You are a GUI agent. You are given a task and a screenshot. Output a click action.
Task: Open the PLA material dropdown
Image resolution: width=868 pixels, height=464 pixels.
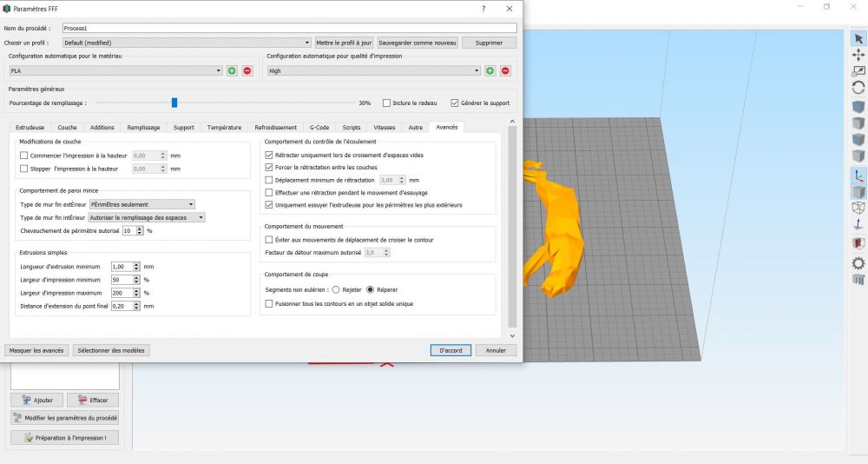[115, 71]
